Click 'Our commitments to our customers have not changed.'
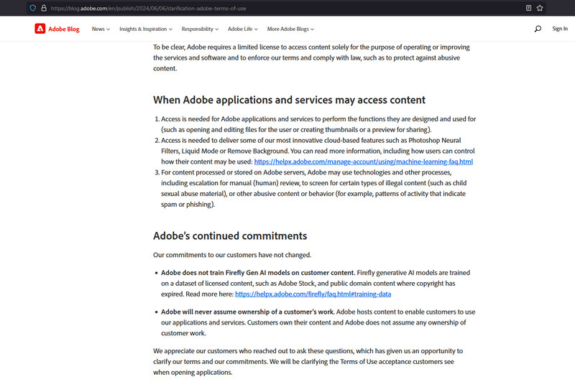This screenshot has width=575, height=392. point(232,255)
